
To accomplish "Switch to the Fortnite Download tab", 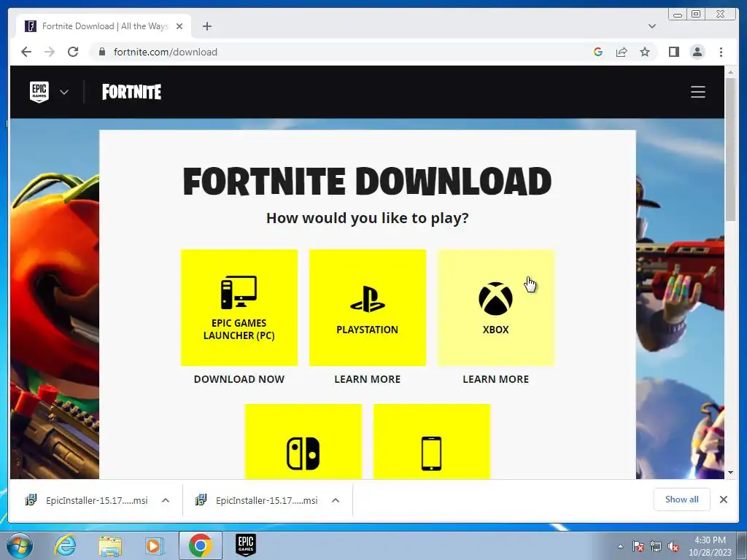I will coord(104,26).
